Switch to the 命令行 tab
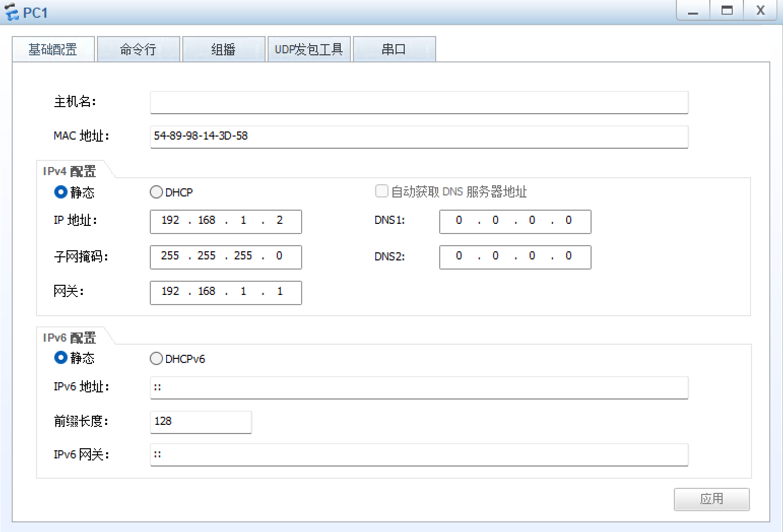Image resolution: width=783 pixels, height=532 pixels. (x=138, y=49)
